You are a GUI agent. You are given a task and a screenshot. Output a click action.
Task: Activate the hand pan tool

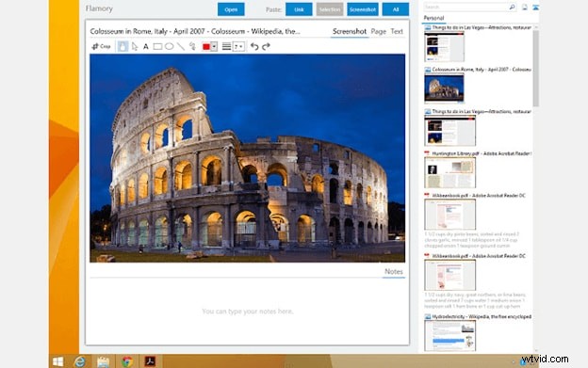coord(122,46)
